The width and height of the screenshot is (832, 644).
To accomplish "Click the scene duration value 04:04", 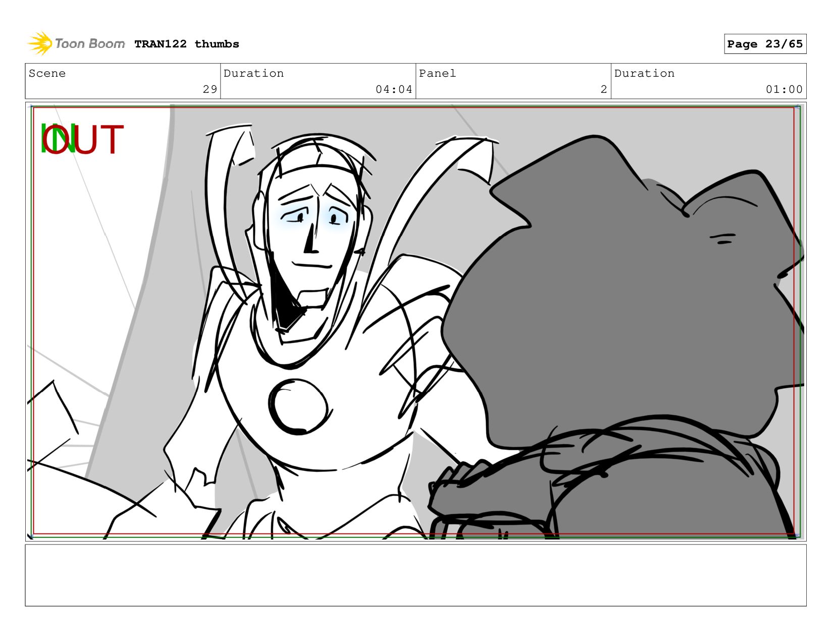I will pyautogui.click(x=394, y=89).
